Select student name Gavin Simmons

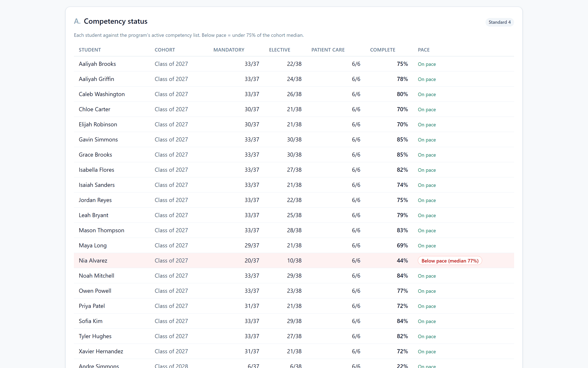pyautogui.click(x=98, y=139)
